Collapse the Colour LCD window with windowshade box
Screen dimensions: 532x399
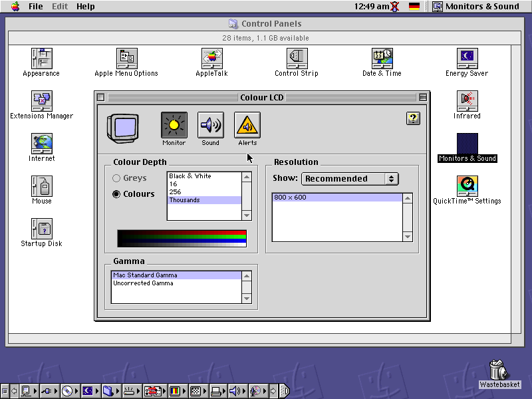pyautogui.click(x=423, y=98)
